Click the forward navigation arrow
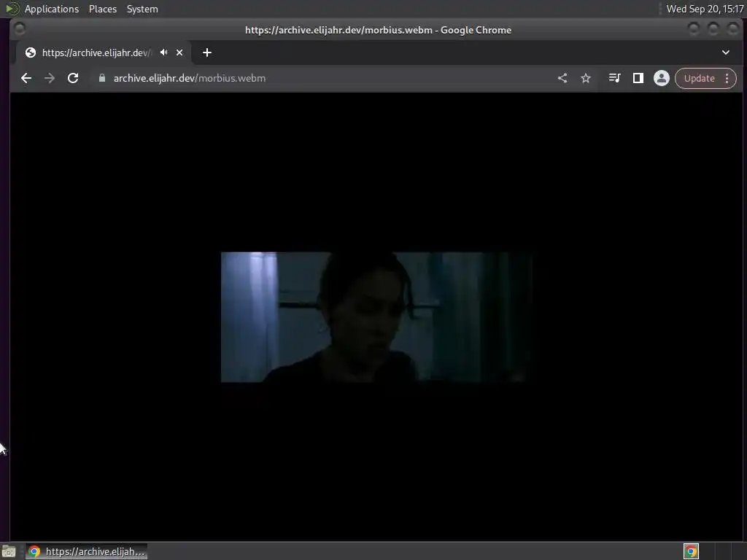747x560 pixels. (x=50, y=78)
